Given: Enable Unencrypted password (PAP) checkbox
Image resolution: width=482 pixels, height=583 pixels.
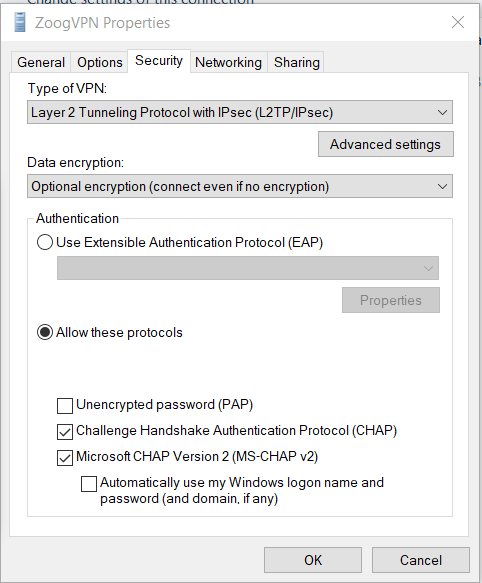Looking at the screenshot, I should [x=65, y=406].
